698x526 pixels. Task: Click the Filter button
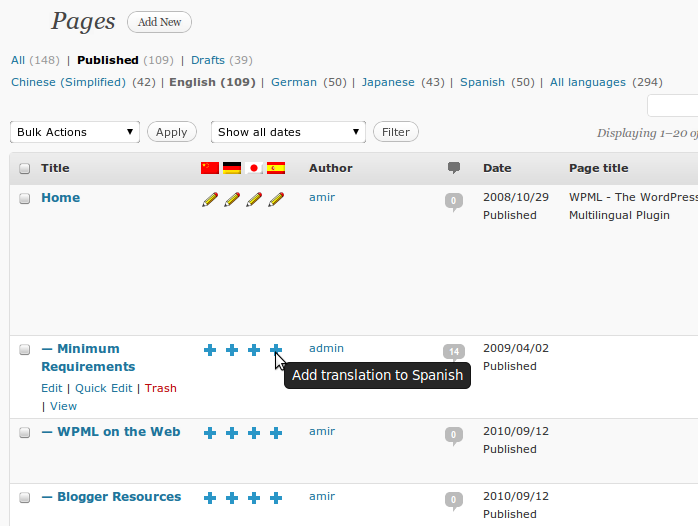pyautogui.click(x=395, y=132)
